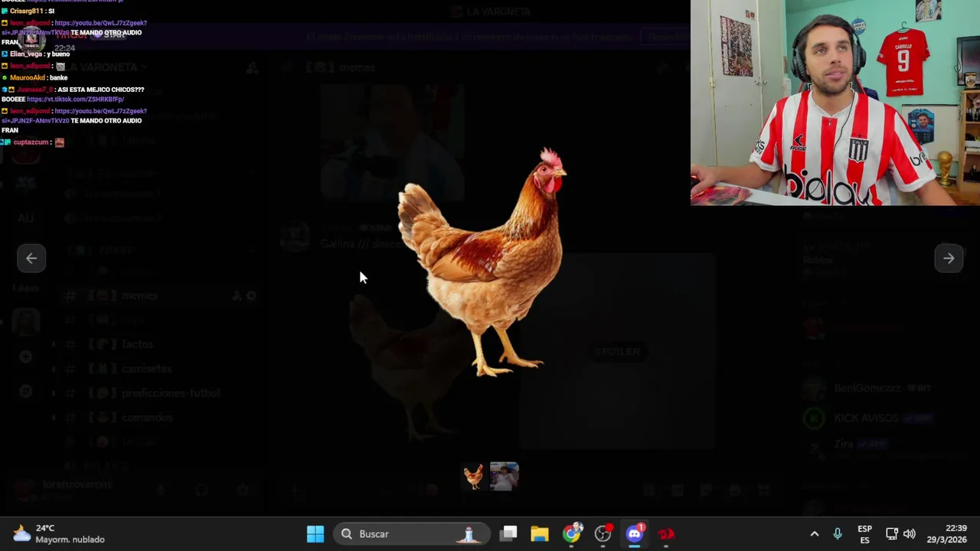Open network settings from the system tray
Image resolution: width=980 pixels, height=551 pixels.
click(892, 533)
